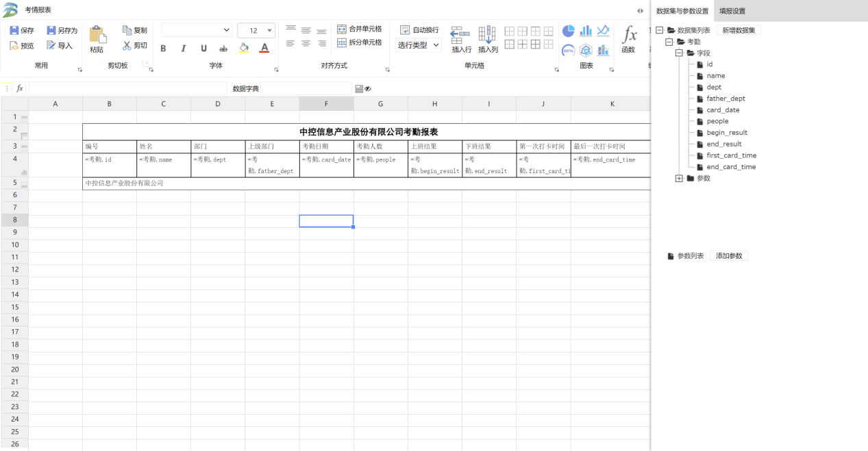This screenshot has width=868, height=451.
Task: Select row header 8
Action: (x=14, y=220)
